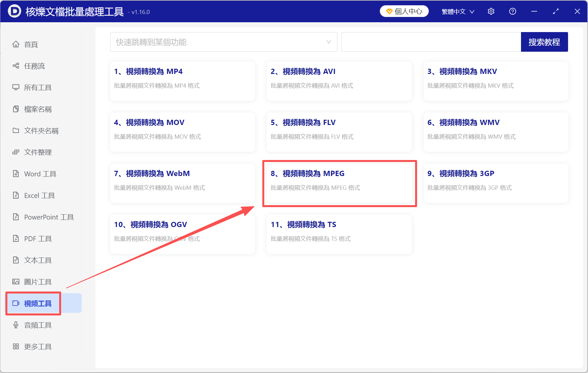Click the home icon beside 首頁
The height and width of the screenshot is (373, 588).
16,44
